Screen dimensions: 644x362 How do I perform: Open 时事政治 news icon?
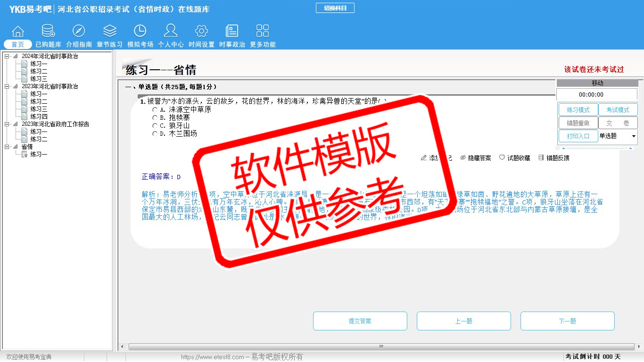pyautogui.click(x=232, y=32)
